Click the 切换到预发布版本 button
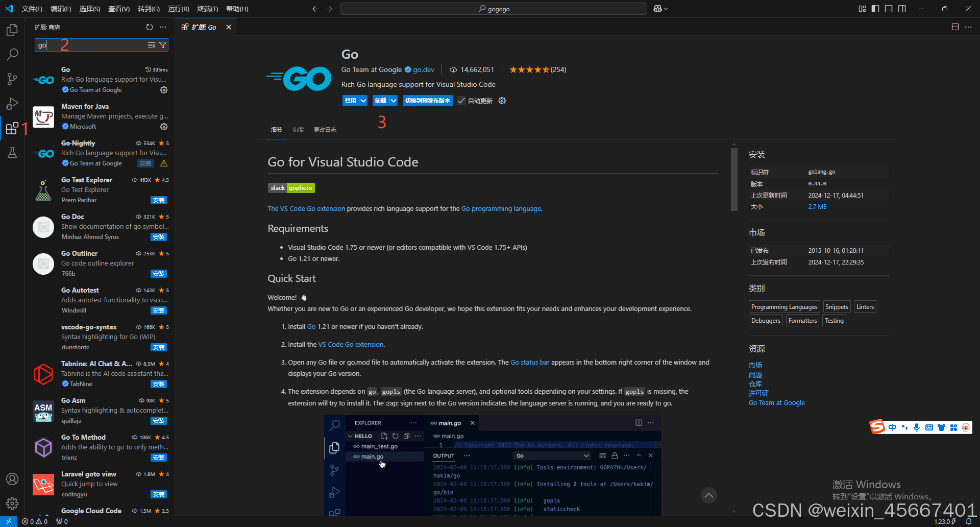980x527 pixels. point(428,101)
